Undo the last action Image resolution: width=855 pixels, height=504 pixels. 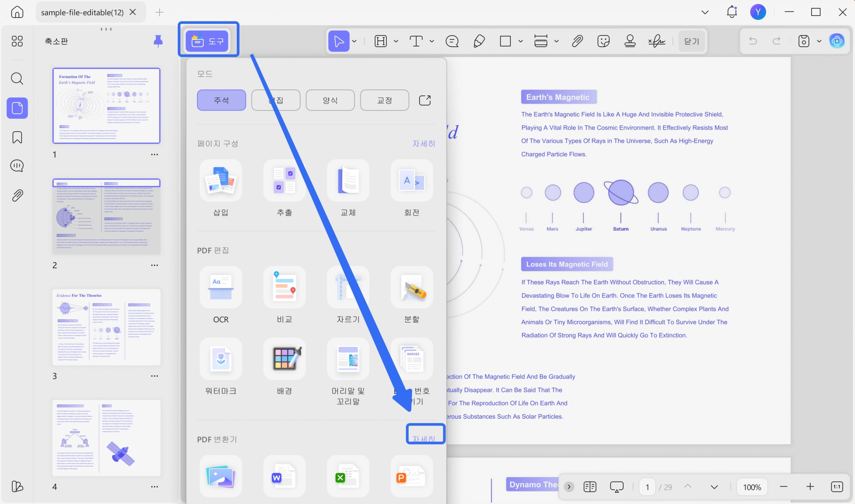click(x=753, y=41)
